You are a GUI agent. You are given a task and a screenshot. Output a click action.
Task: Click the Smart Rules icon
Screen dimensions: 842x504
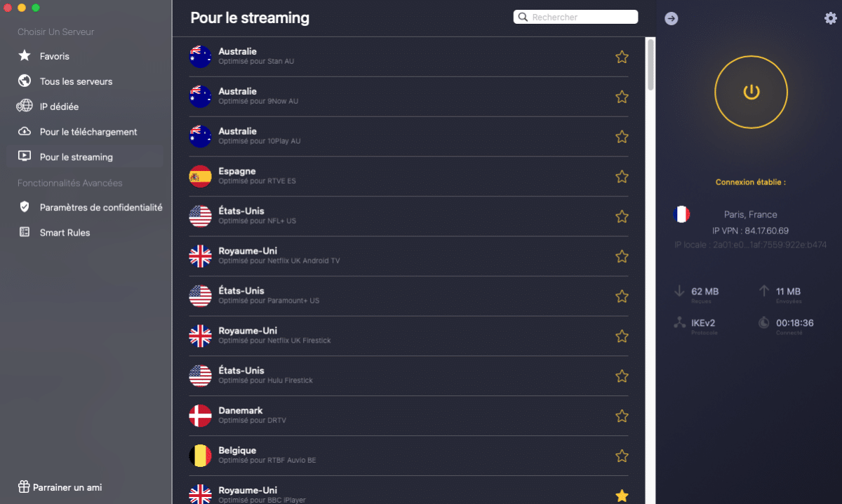pyautogui.click(x=25, y=233)
